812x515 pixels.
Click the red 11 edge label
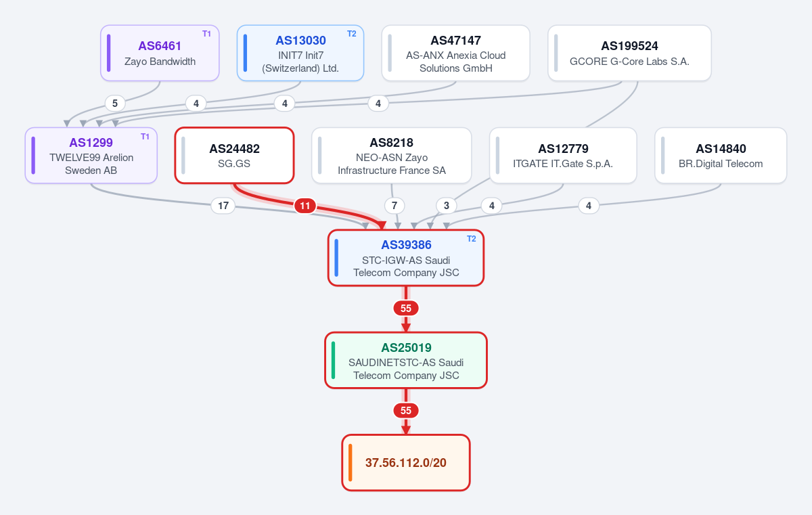point(304,206)
